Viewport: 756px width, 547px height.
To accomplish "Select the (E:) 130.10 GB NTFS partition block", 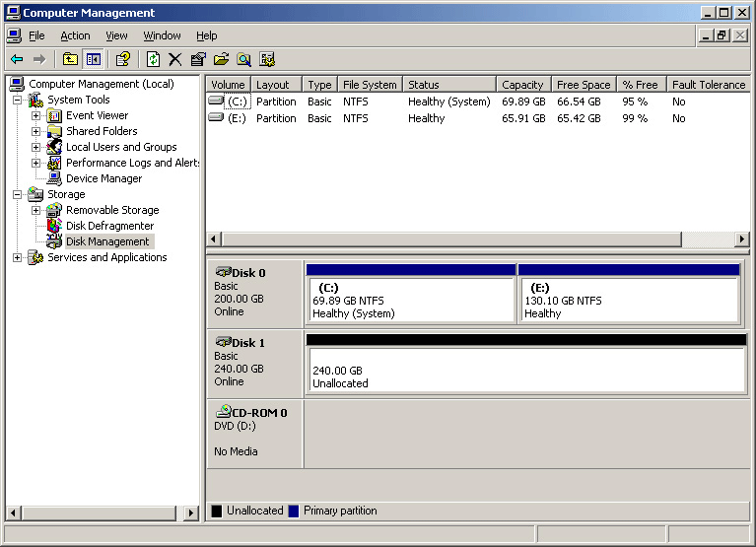I will 629,294.
